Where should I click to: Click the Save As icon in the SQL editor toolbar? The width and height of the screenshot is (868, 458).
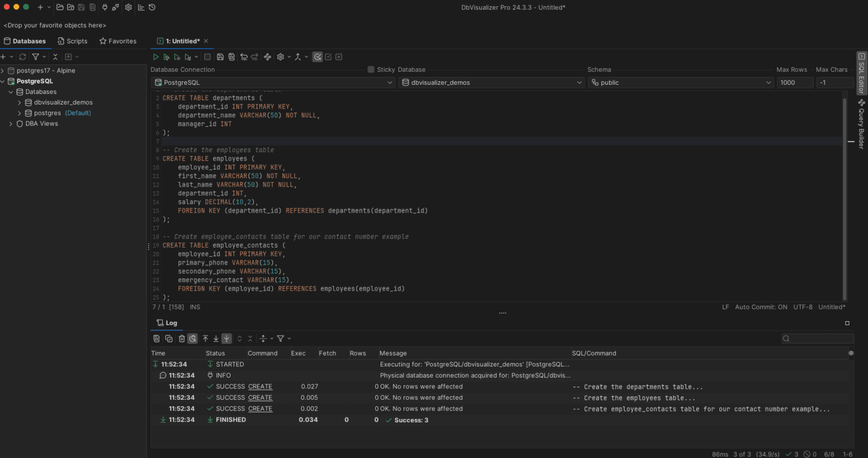pos(231,57)
